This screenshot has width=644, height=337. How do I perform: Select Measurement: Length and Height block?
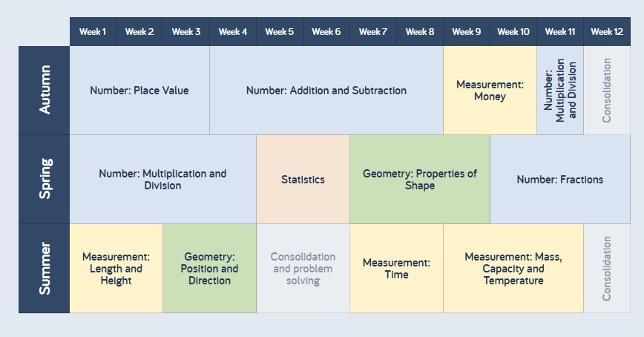(x=116, y=268)
